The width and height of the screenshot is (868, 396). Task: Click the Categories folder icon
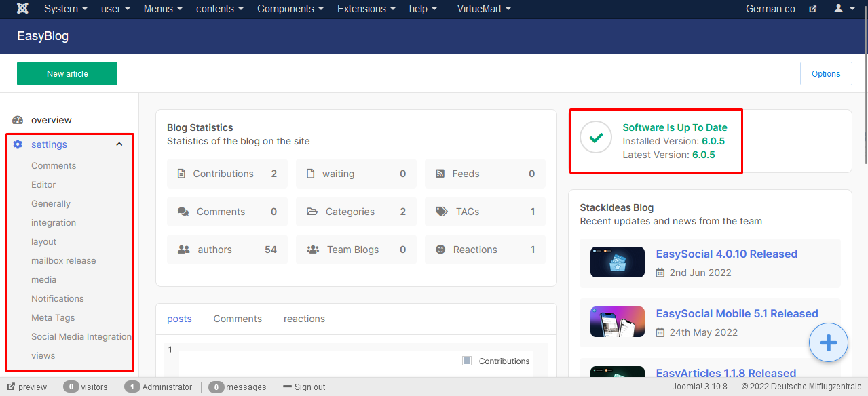(x=312, y=212)
